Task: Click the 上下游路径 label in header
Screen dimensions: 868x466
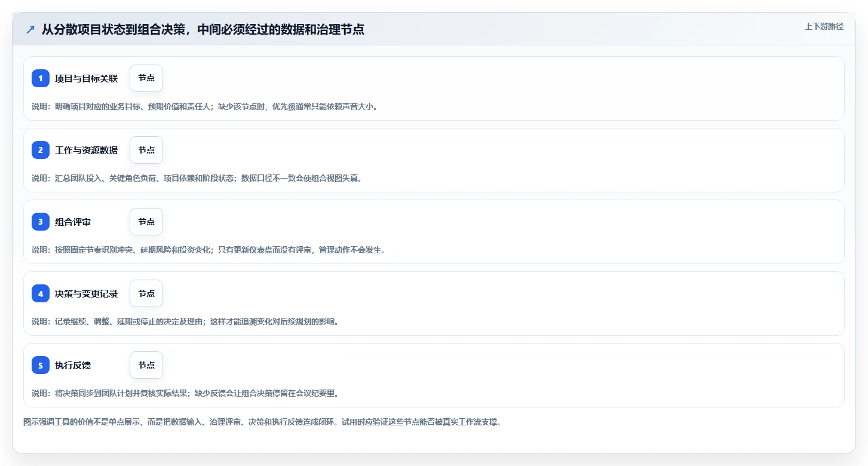Action: point(824,26)
